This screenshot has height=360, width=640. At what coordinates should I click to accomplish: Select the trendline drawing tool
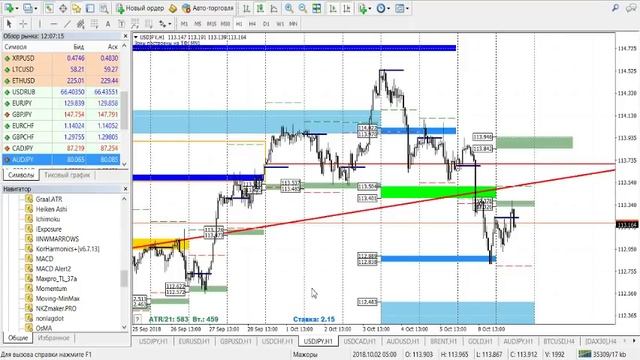click(x=67, y=24)
